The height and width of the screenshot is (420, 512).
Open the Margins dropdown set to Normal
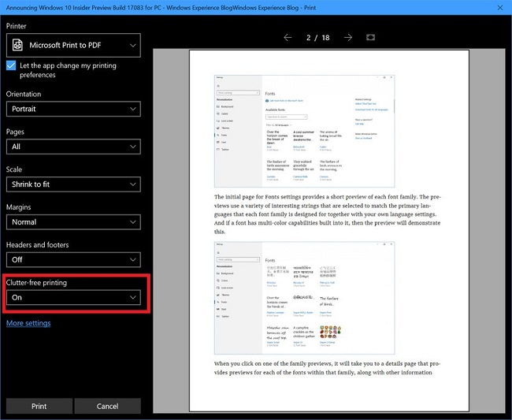click(x=73, y=222)
